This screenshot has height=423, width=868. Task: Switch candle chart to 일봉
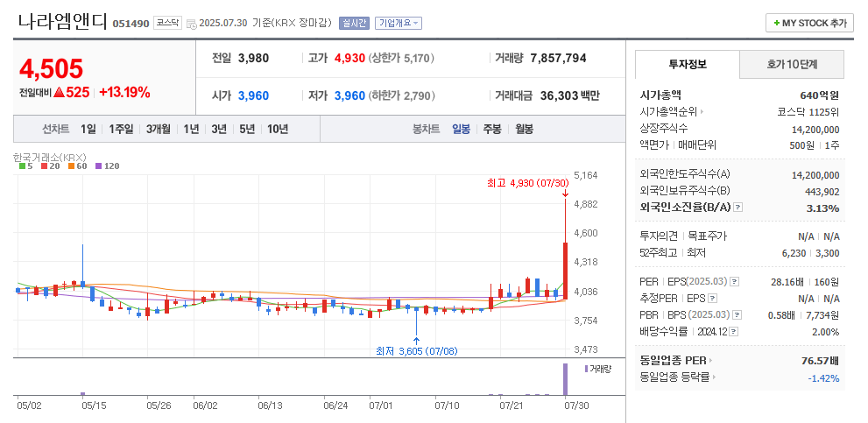tap(461, 130)
